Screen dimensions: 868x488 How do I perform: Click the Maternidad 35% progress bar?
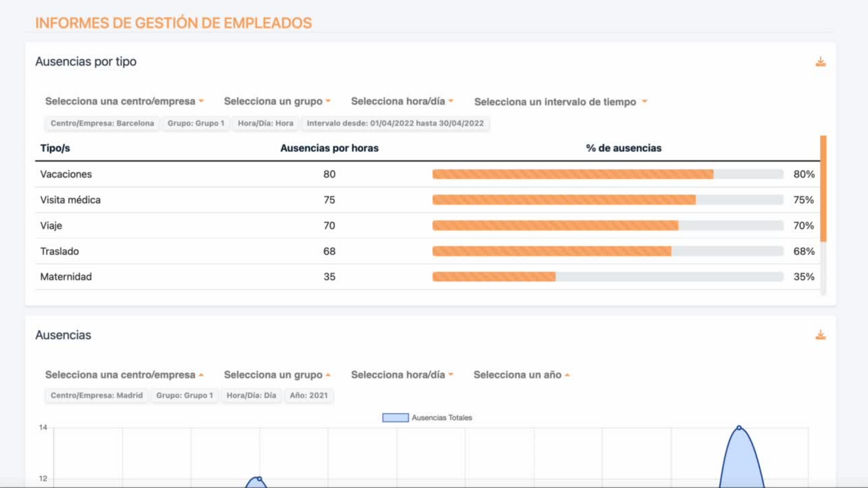[x=608, y=277]
